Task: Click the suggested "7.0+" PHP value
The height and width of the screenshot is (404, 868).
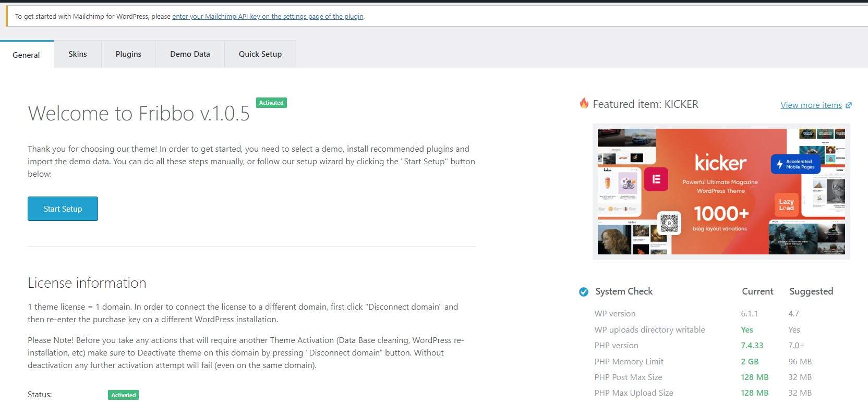Action: click(796, 346)
